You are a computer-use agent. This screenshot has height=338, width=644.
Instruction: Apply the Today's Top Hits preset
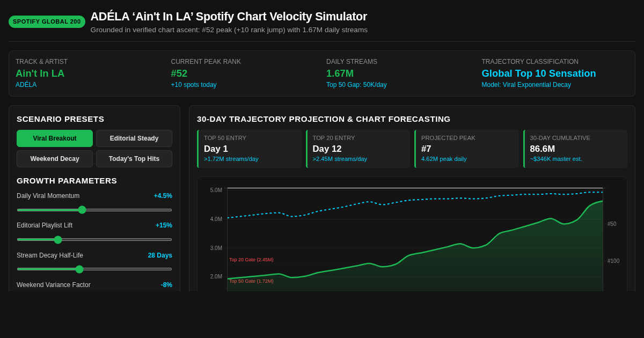tap(134, 159)
